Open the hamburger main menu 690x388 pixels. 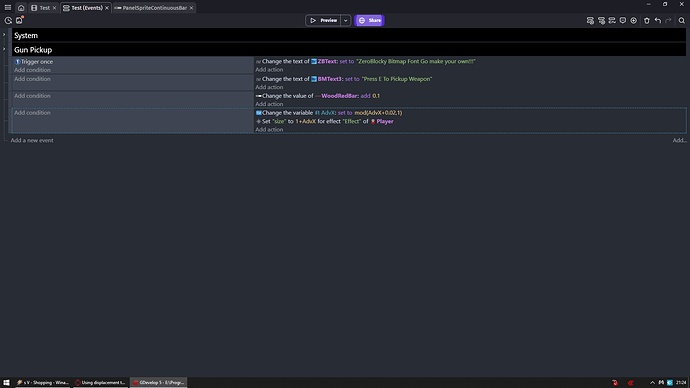coord(8,7)
